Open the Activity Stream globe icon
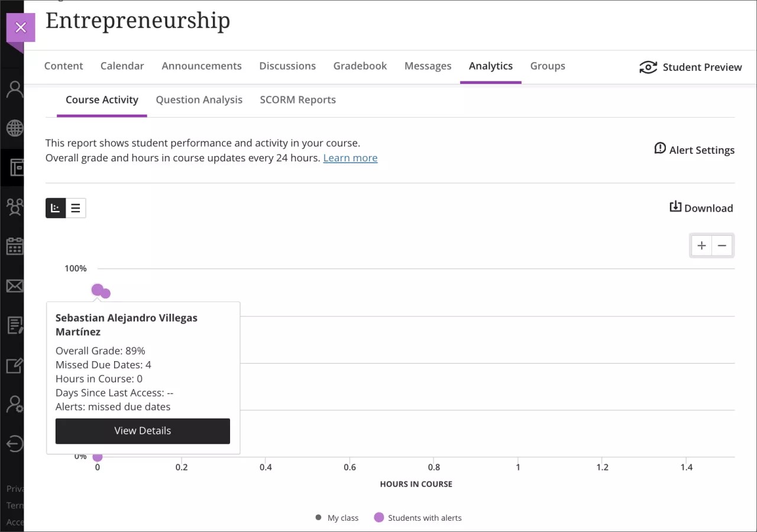This screenshot has height=532, width=757. click(14, 128)
